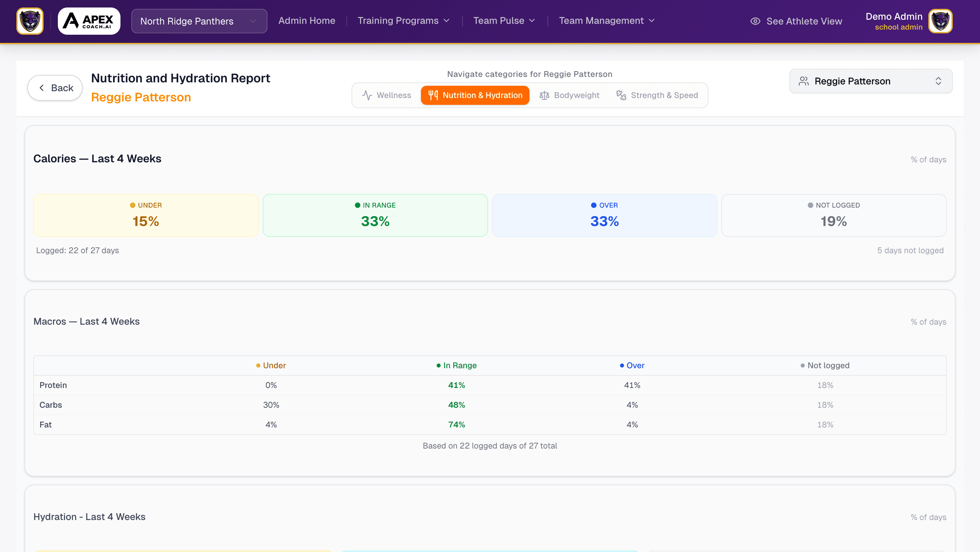Click the Wellness pulse icon
The image size is (980, 552).
tap(367, 95)
